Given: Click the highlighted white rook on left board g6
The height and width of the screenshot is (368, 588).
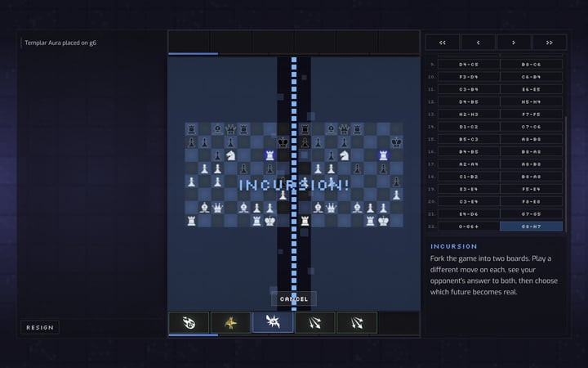Looking at the screenshot, I should 269,155.
